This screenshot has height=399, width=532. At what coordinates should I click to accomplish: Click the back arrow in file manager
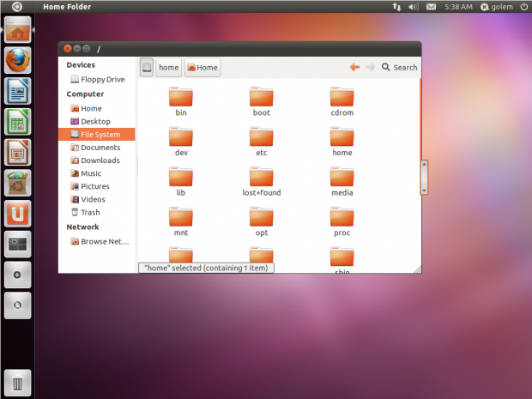click(354, 67)
